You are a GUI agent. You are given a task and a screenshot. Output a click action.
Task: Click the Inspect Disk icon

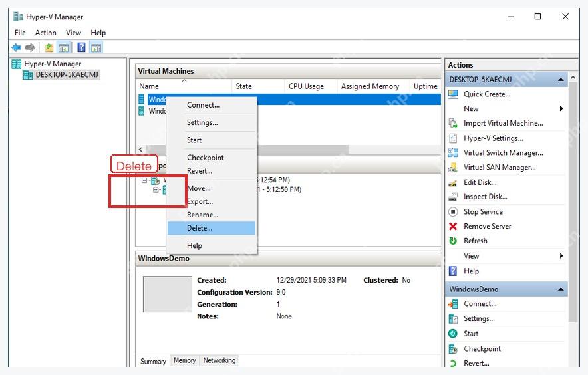453,197
